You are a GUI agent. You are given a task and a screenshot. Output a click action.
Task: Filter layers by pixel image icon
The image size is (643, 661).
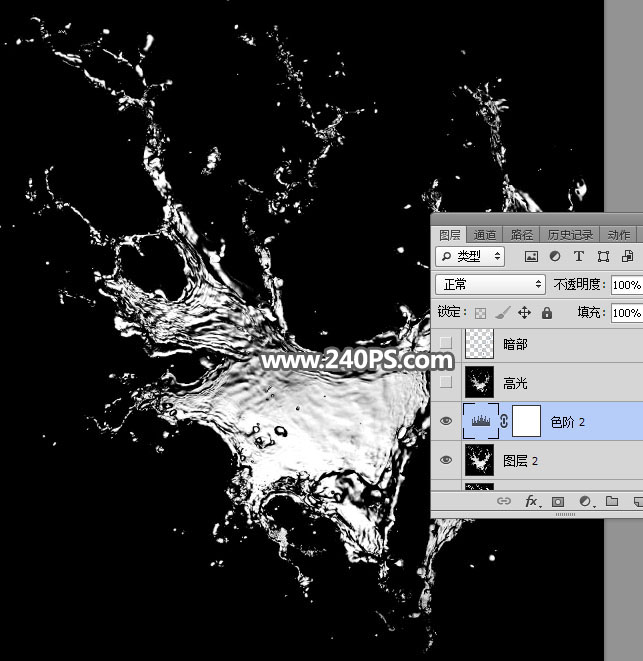click(531, 256)
